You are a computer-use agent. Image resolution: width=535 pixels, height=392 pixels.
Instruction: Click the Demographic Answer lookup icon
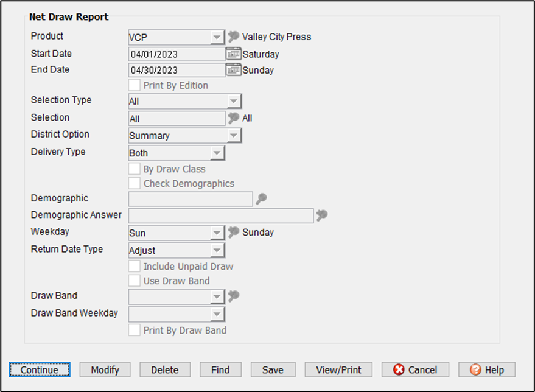coord(322,215)
